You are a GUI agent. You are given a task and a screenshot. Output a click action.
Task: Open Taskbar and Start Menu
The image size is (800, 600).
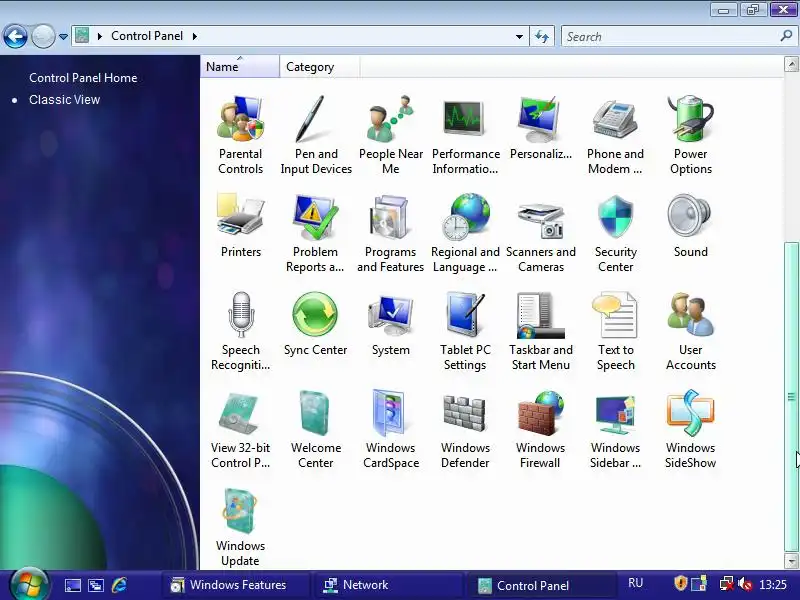pos(541,331)
